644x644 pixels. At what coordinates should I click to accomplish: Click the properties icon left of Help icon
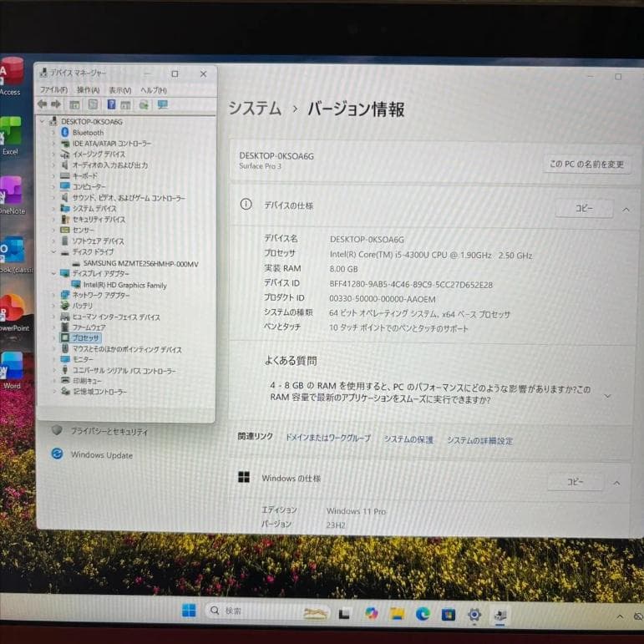[94, 104]
